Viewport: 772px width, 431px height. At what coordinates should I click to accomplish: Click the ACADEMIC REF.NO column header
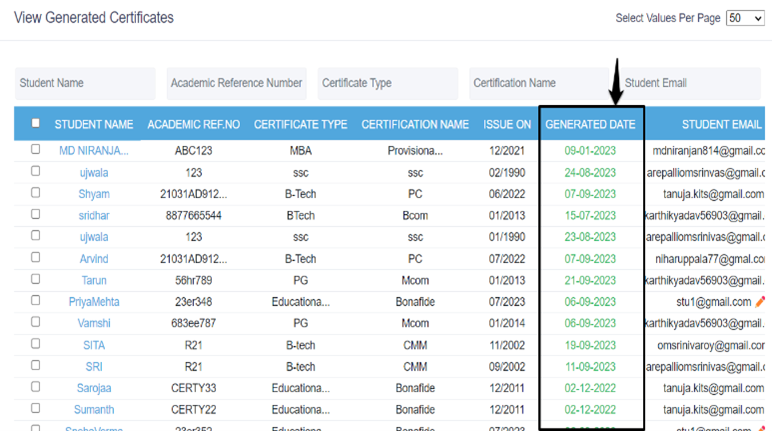point(194,125)
